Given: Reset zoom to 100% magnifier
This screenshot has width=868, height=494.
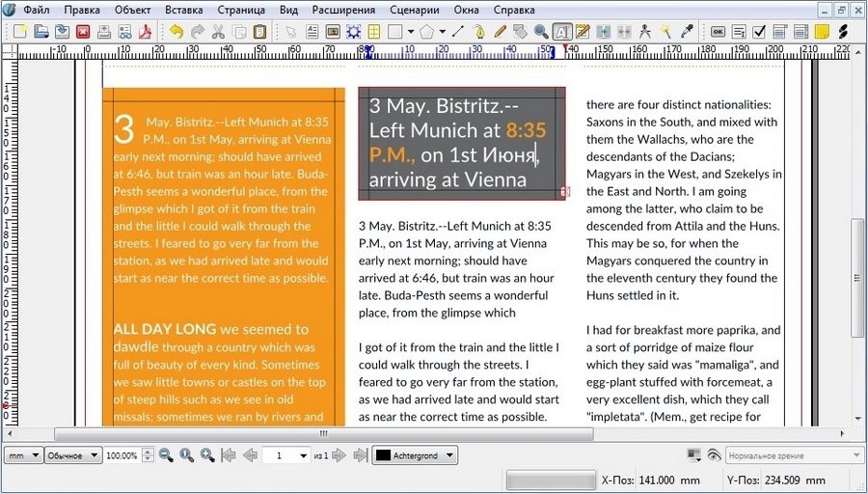Looking at the screenshot, I should tap(186, 455).
